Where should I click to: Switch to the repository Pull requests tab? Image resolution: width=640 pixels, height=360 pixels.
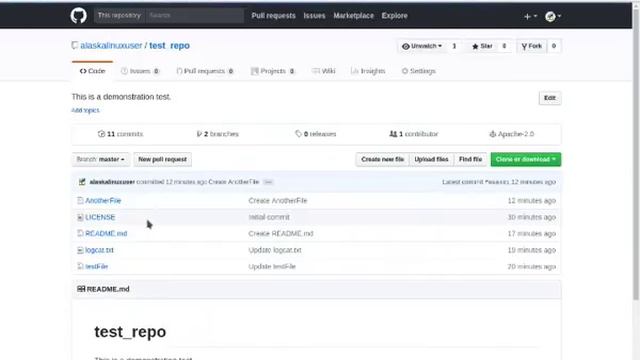(205, 71)
